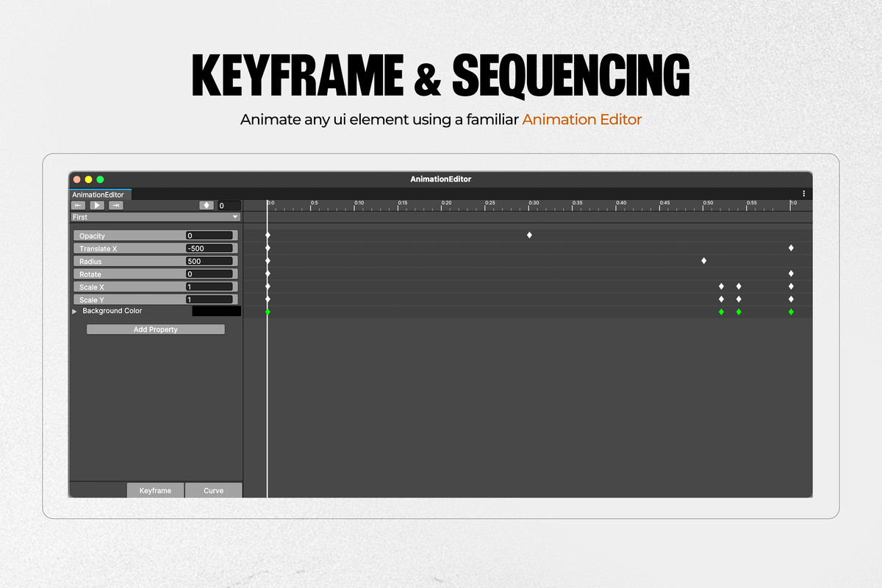Select the Rotate property label
Viewport: 882px width, 588px height.
(90, 275)
